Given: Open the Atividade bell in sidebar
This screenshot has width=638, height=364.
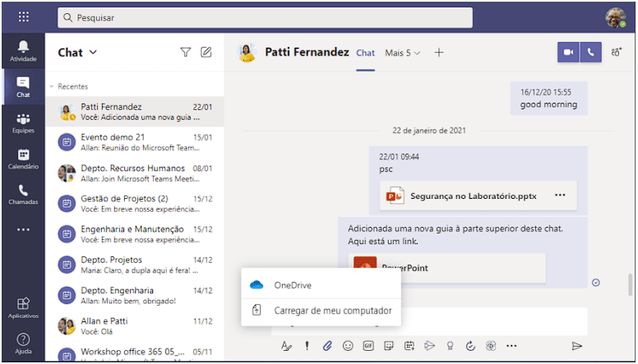Looking at the screenshot, I should tap(23, 51).
